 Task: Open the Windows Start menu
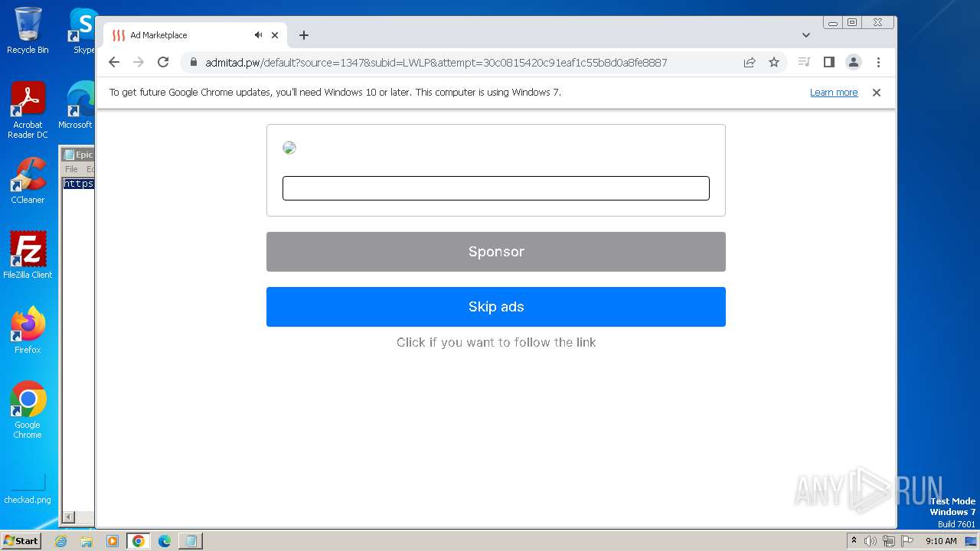pos(21,541)
